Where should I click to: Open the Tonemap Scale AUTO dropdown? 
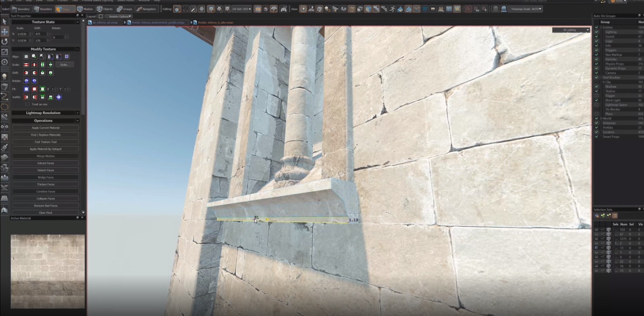(526, 9)
